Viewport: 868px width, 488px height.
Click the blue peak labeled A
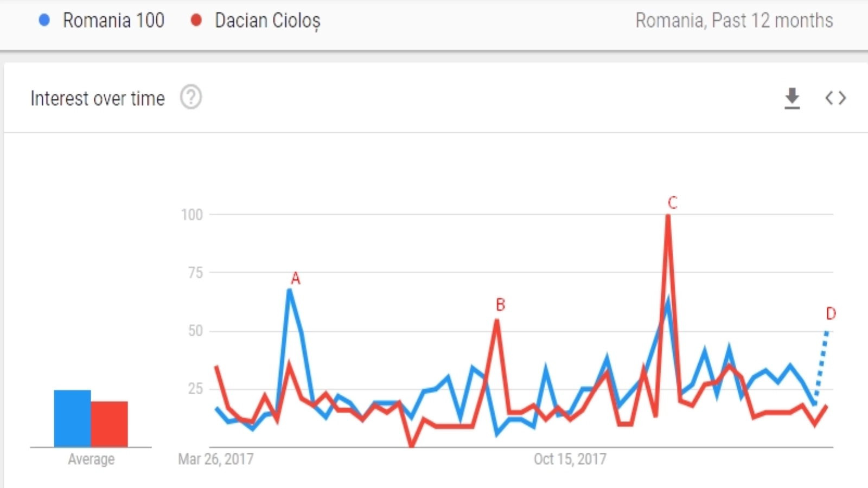click(x=290, y=291)
